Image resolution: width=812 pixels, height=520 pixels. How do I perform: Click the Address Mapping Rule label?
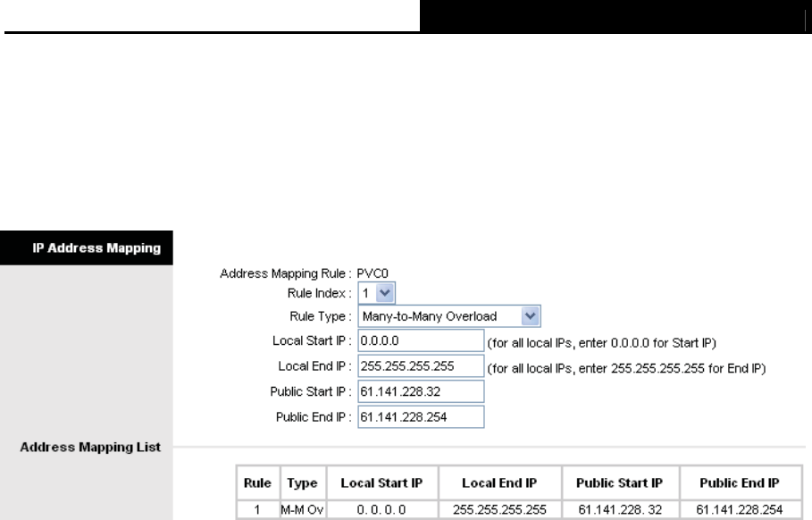click(x=286, y=273)
